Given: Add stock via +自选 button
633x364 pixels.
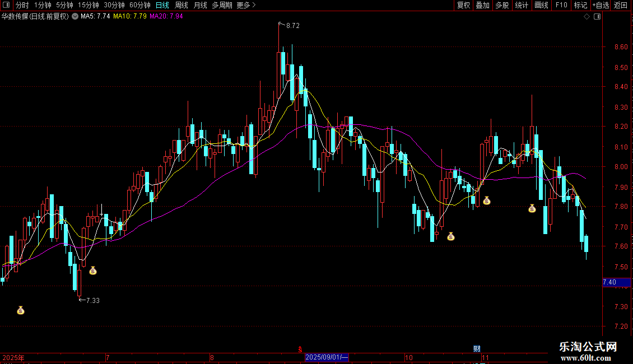Looking at the screenshot, I should point(601,5).
